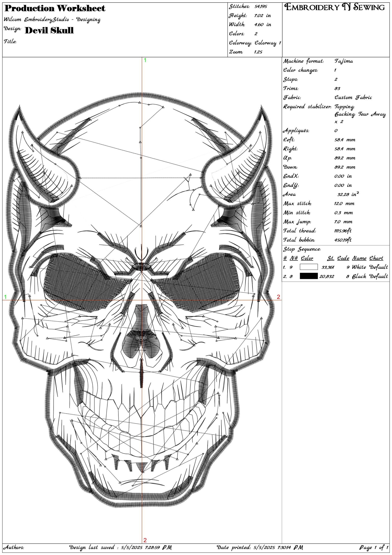This screenshot has width=392, height=555.
Task: Click the "Title:" label
Action: click(10, 41)
